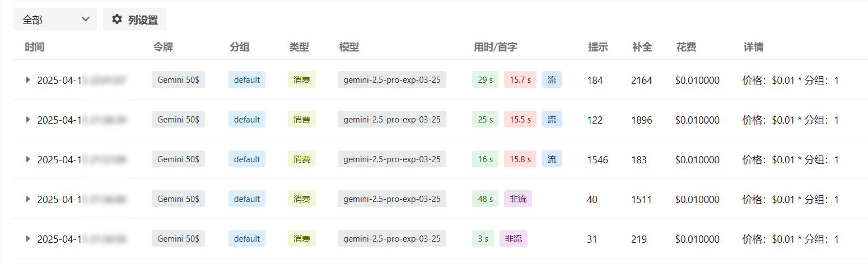
Task: Click the 用时/首字 column header
Action: 496,47
